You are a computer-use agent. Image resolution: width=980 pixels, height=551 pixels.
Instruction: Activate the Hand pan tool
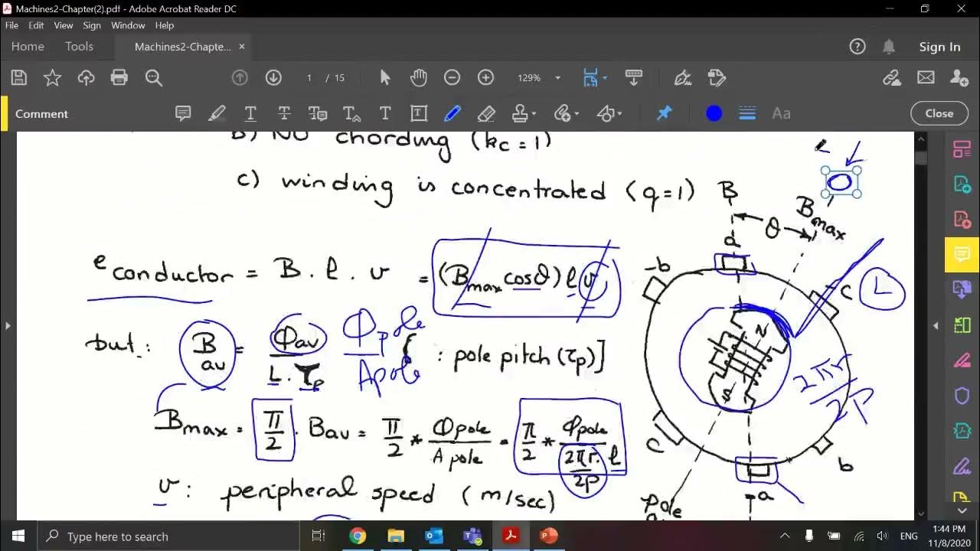[x=418, y=77]
